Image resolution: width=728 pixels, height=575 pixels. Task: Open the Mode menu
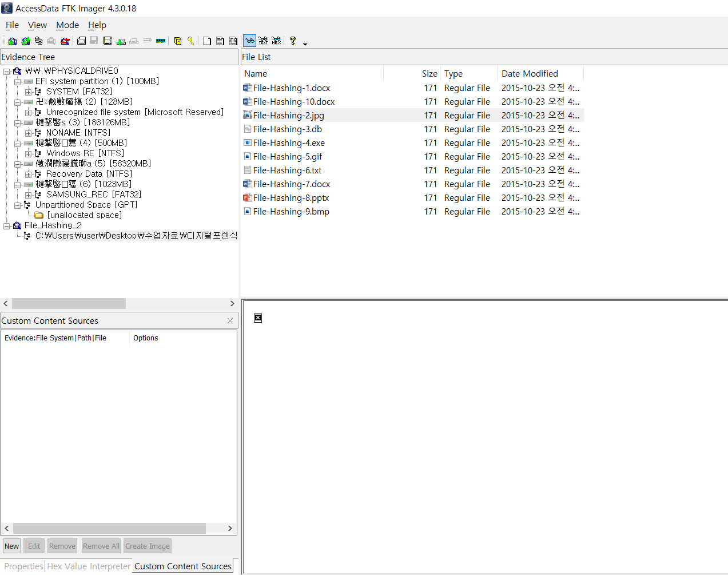pyautogui.click(x=67, y=25)
